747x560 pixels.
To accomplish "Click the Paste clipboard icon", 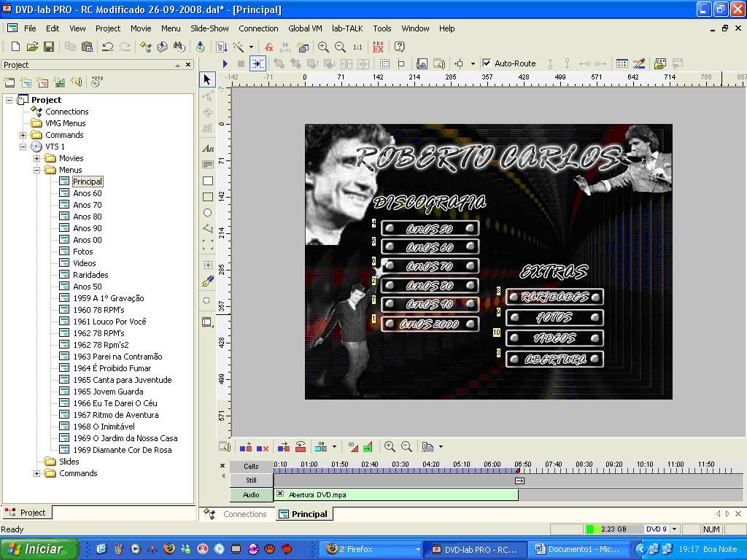I will 88,47.
